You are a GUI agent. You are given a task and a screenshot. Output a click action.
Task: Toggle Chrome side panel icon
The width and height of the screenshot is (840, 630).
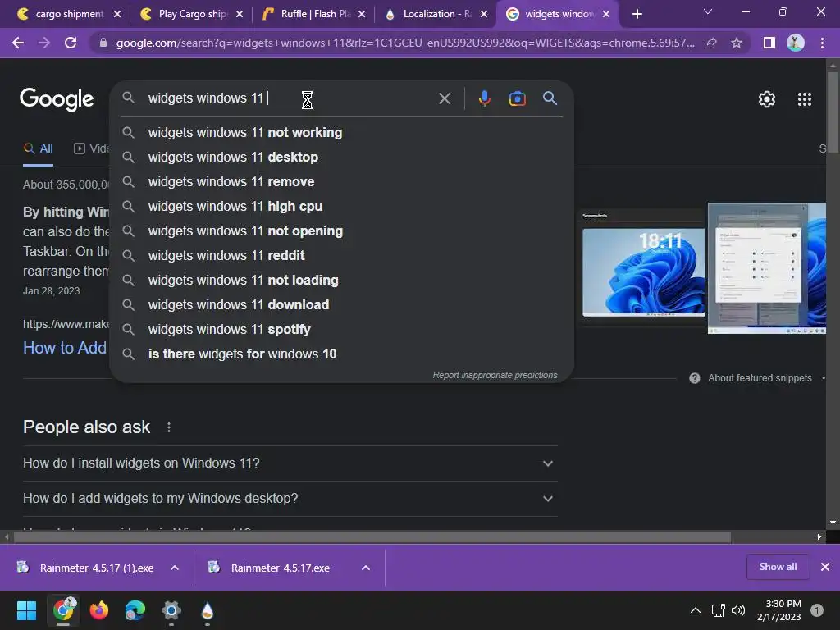click(x=769, y=43)
